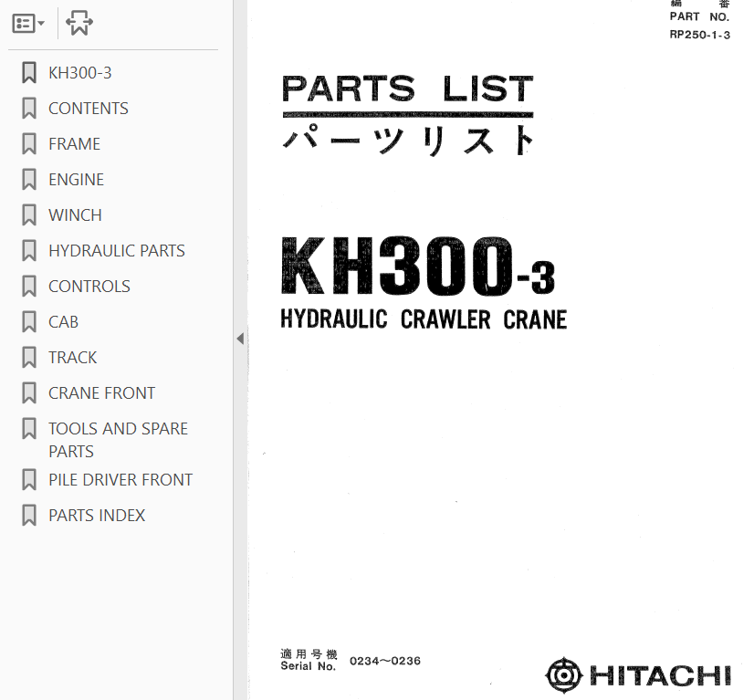This screenshot has width=754, height=700.
Task: Open the TOOLS AND SPARE PARTS bookmark
Action: (x=119, y=440)
